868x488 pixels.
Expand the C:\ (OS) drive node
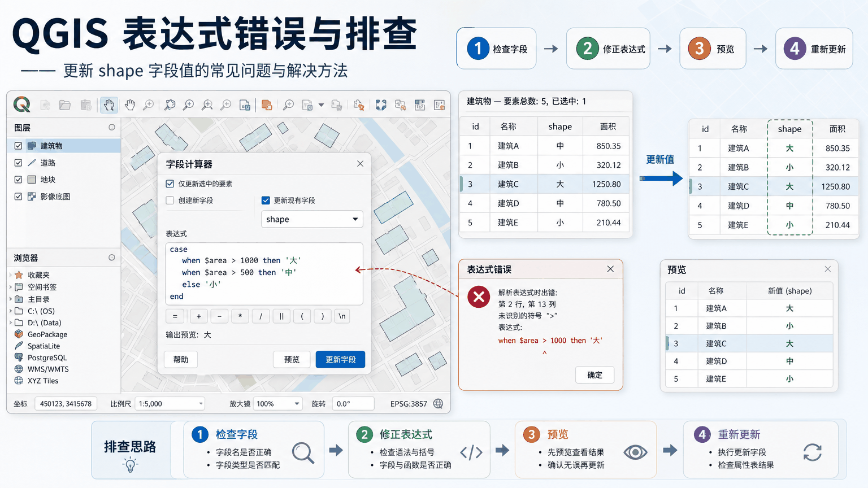[11, 311]
